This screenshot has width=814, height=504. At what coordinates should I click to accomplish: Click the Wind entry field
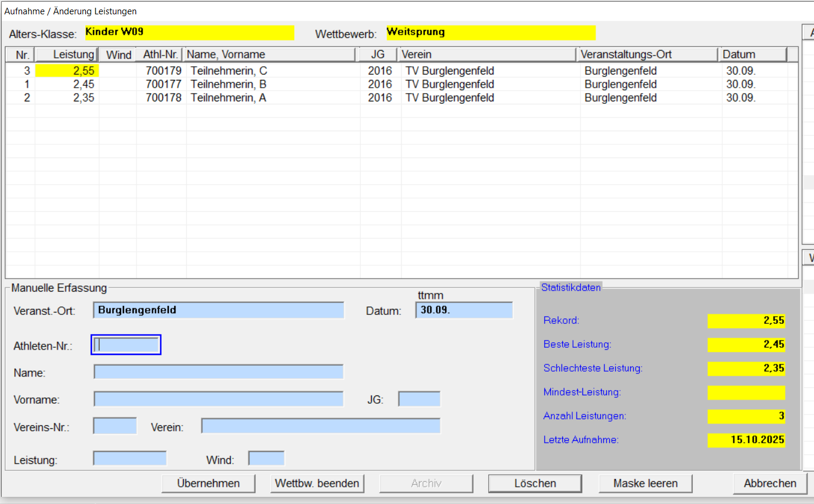pyautogui.click(x=266, y=459)
